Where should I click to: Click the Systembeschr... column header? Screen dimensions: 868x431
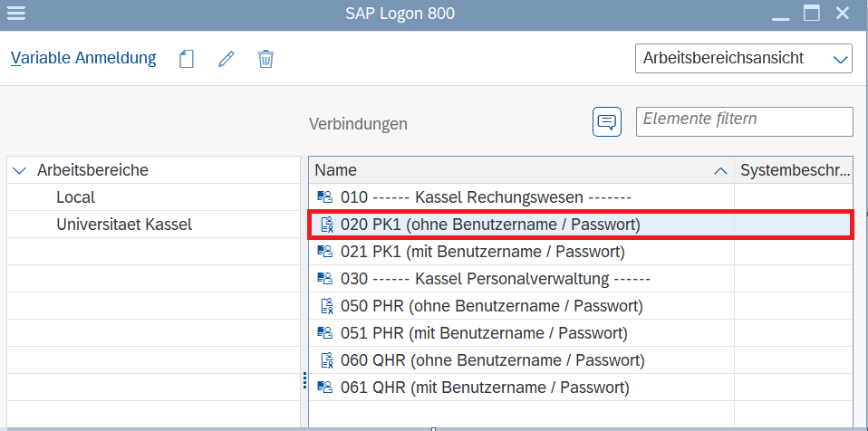click(794, 170)
